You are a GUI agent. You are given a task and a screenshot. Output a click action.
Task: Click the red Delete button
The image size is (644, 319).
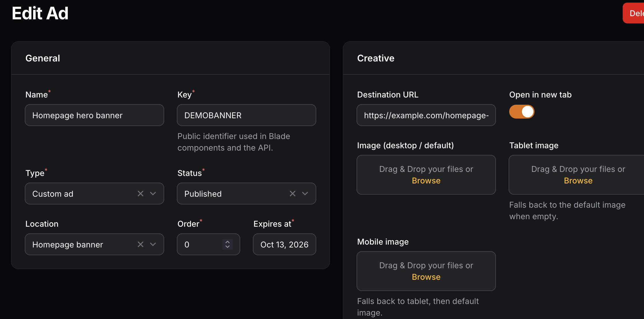point(633,13)
